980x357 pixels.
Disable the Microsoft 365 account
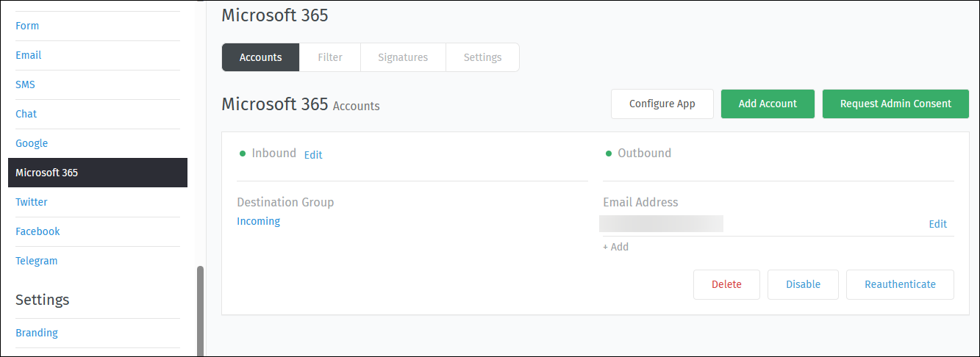(803, 284)
